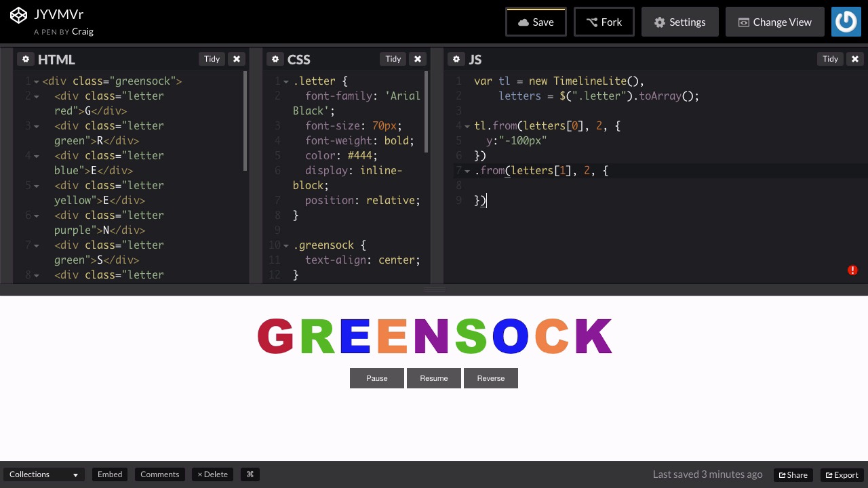Reverse the GreenSock animation
This screenshot has width=868, height=488.
coord(491,378)
